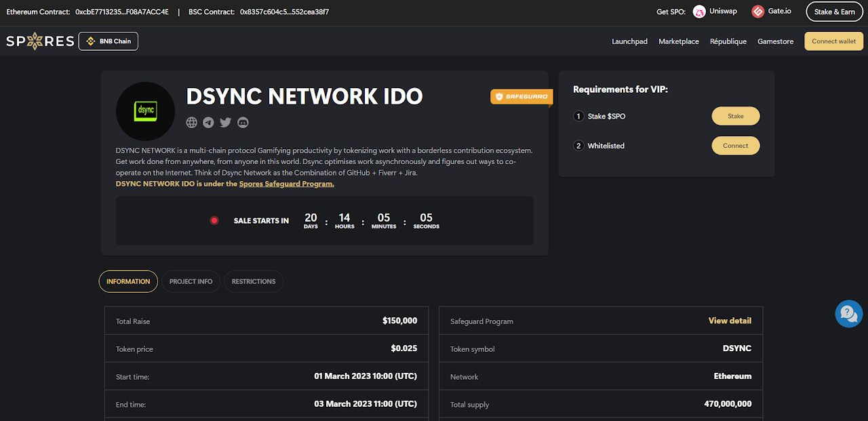The width and height of the screenshot is (868, 421).
Task: Click the Stake $SPO requirement text
Action: pyautogui.click(x=606, y=117)
